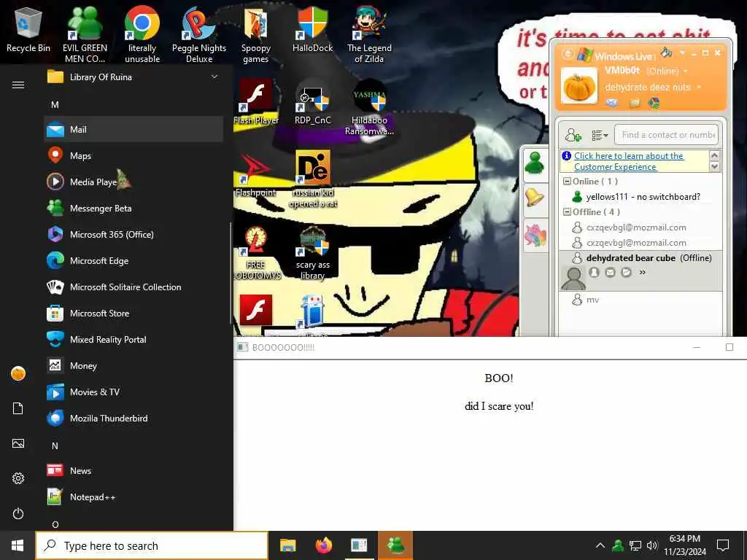
Task: Open Media Player from Start menu
Action: (x=133, y=182)
